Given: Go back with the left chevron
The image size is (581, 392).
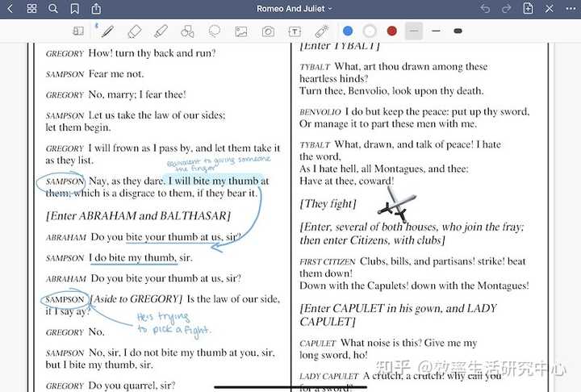Looking at the screenshot, I should point(10,8).
